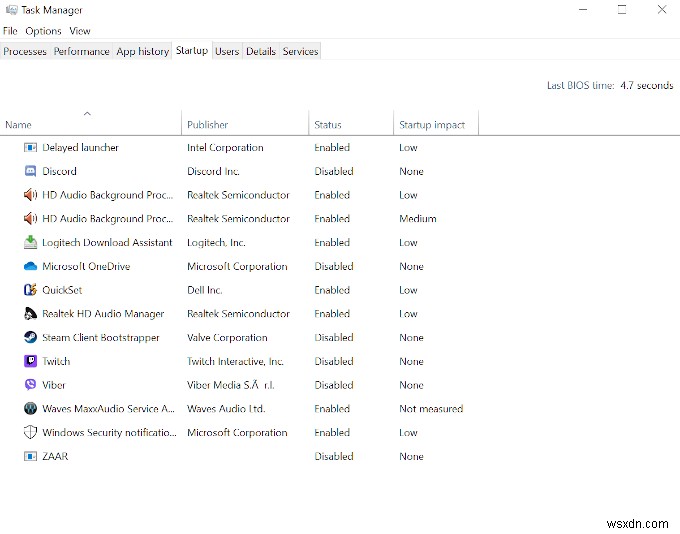This screenshot has height=534, width=680.
Task: Open the View menu
Action: pos(80,31)
